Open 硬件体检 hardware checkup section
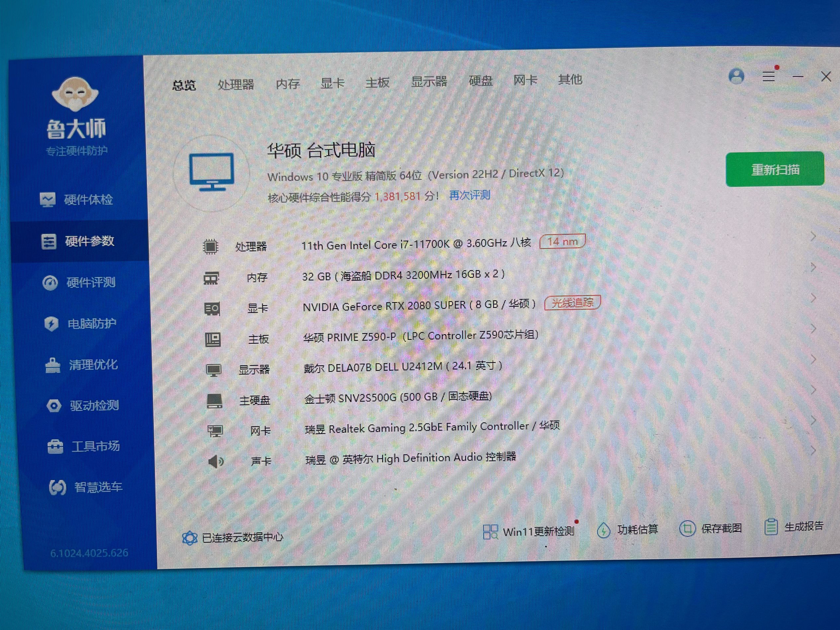The height and width of the screenshot is (630, 840). [x=77, y=200]
